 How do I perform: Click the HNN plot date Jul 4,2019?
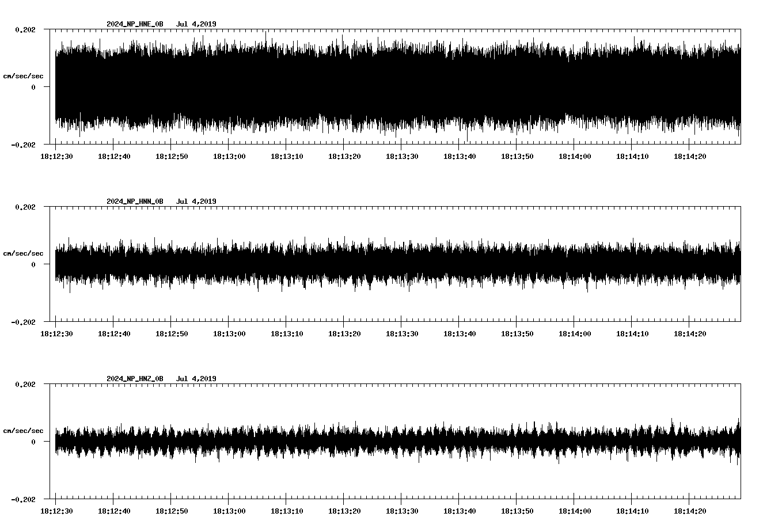pyautogui.click(x=196, y=202)
